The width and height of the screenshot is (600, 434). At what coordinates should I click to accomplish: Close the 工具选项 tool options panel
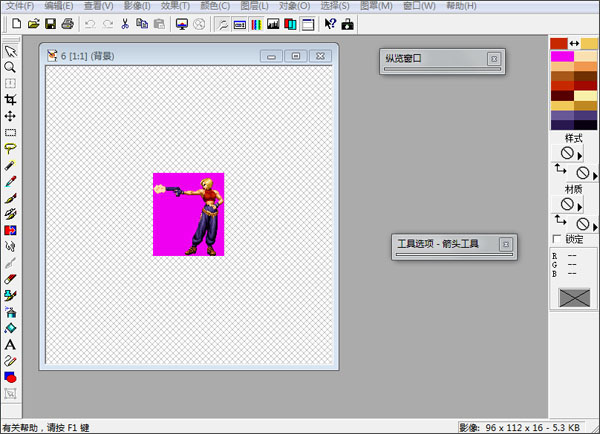pyautogui.click(x=506, y=244)
